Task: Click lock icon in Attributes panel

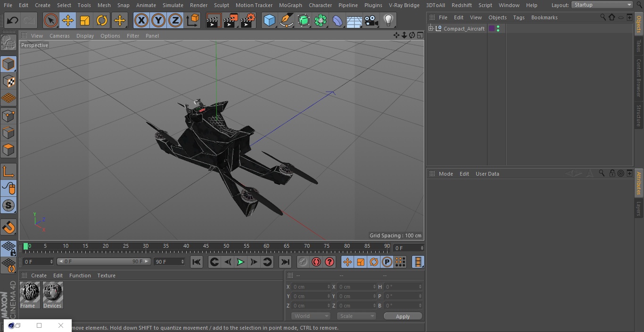Action: point(612,173)
